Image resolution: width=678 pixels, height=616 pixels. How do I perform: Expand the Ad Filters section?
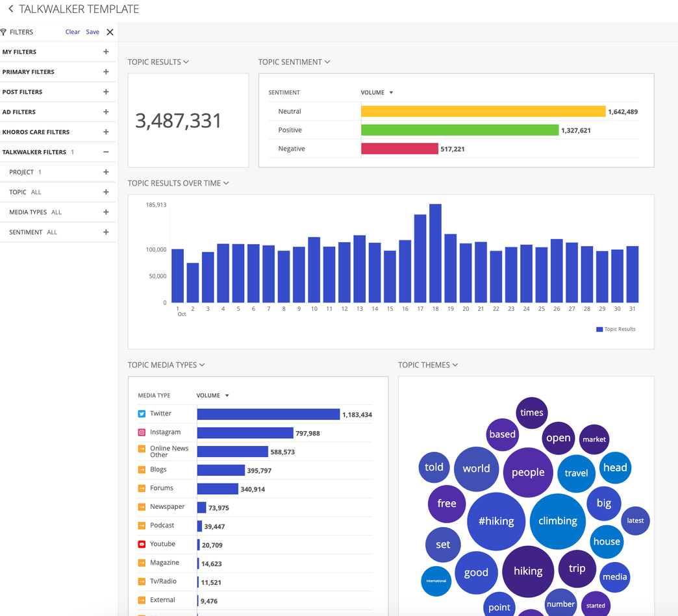point(106,112)
